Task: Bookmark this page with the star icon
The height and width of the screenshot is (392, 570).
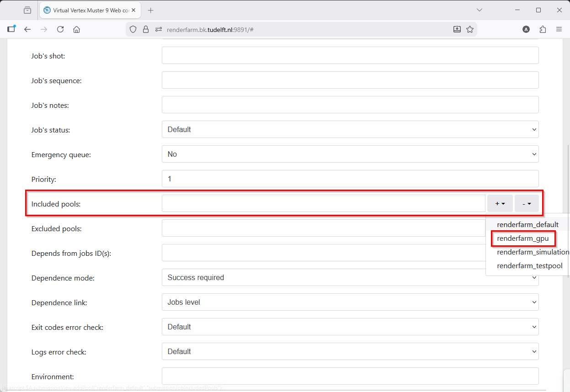Action: click(469, 29)
